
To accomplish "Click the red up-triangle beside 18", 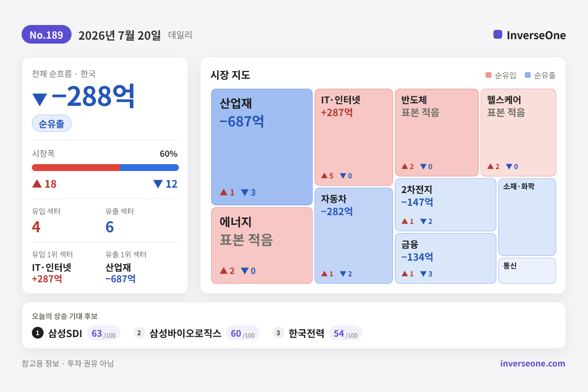I will (x=37, y=183).
